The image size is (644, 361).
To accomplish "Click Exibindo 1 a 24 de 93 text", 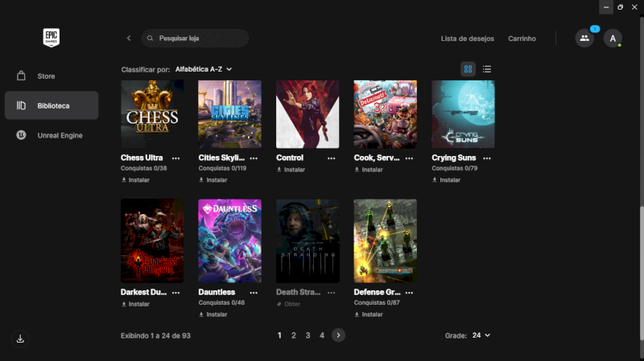I will pyautogui.click(x=155, y=335).
